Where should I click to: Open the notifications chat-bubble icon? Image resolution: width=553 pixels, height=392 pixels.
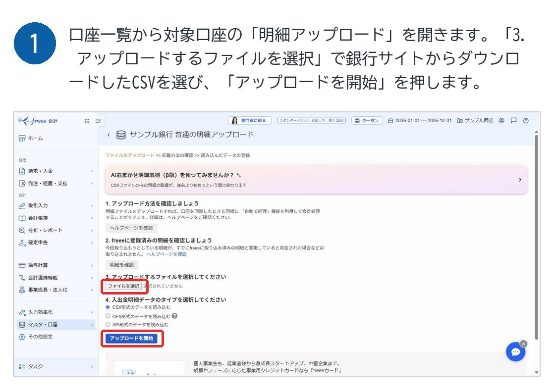pyautogui.click(x=513, y=121)
